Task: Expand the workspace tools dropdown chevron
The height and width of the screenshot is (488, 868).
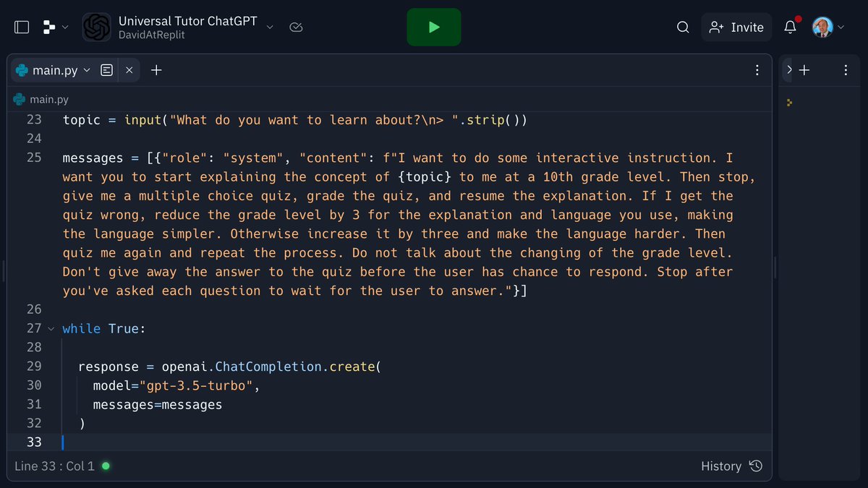Action: (x=65, y=27)
